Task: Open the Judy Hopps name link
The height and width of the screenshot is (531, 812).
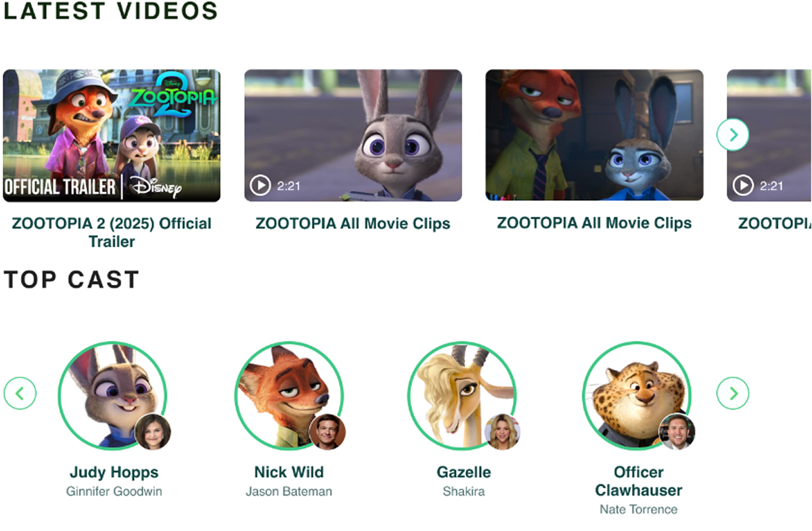Action: pyautogui.click(x=114, y=472)
